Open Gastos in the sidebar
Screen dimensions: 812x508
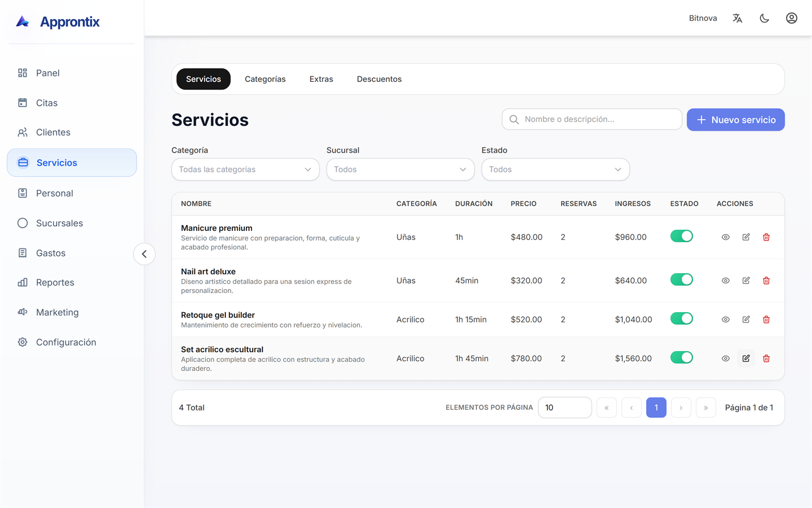72,253
